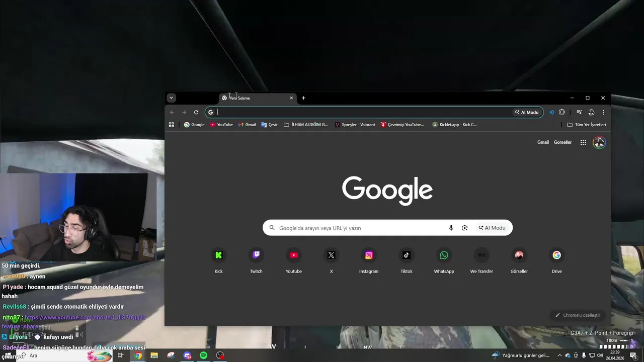The width and height of the screenshot is (644, 362).
Task: Search by image with Lens icon
Action: [464, 228]
